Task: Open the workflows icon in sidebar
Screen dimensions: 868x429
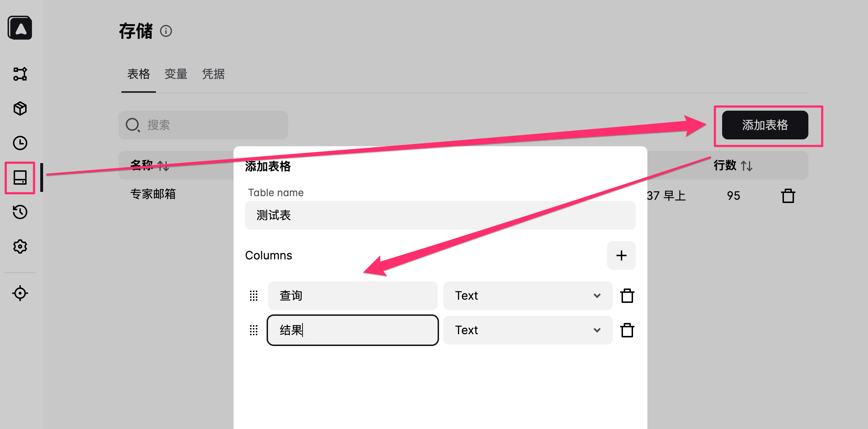Action: (20, 74)
